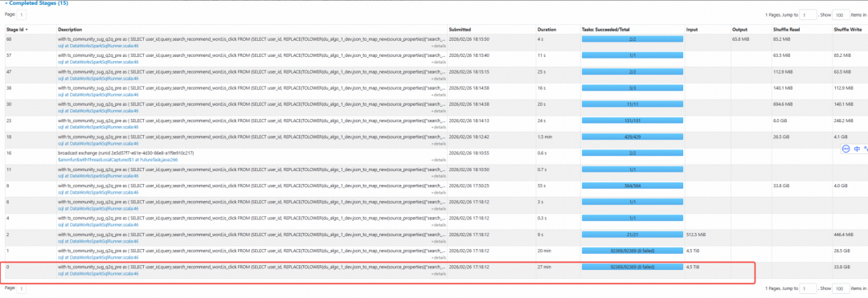Open stage 18 sql at DataWorksSparkSqlRunner link
Screen dimensions: 868x298
pos(98,143)
